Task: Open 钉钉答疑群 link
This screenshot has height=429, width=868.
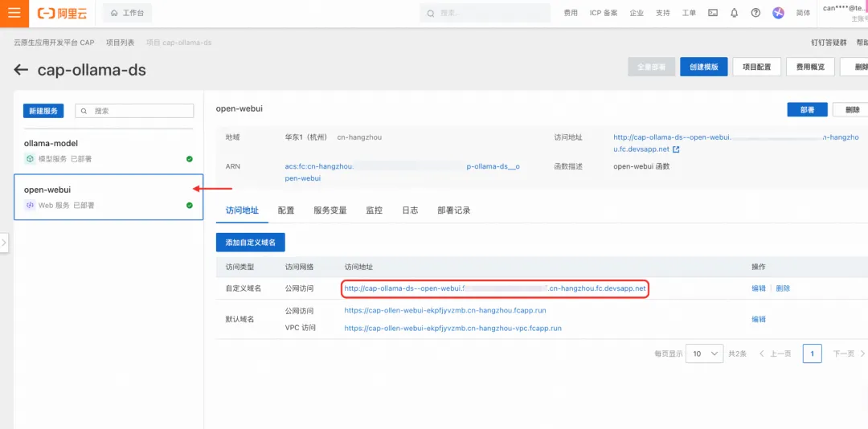Action: click(x=829, y=43)
